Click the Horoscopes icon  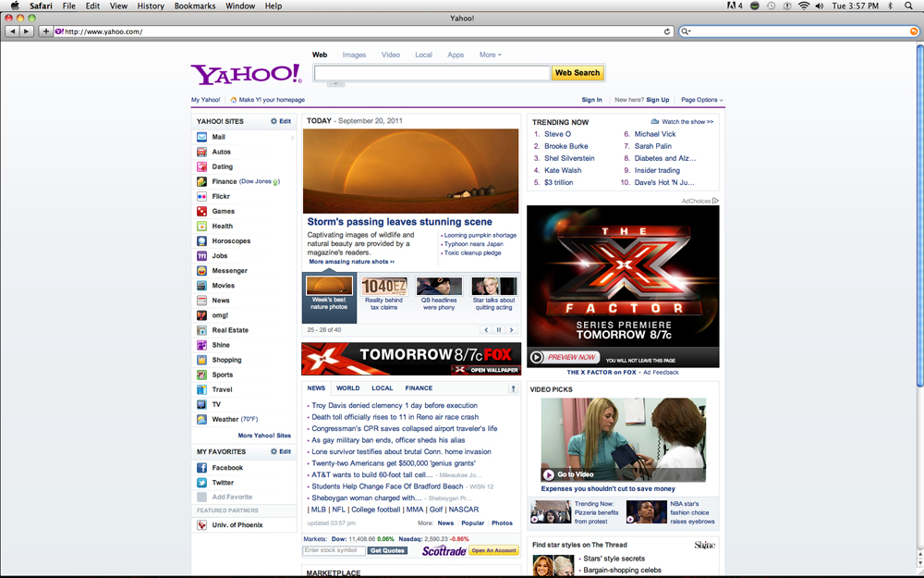[201, 240]
